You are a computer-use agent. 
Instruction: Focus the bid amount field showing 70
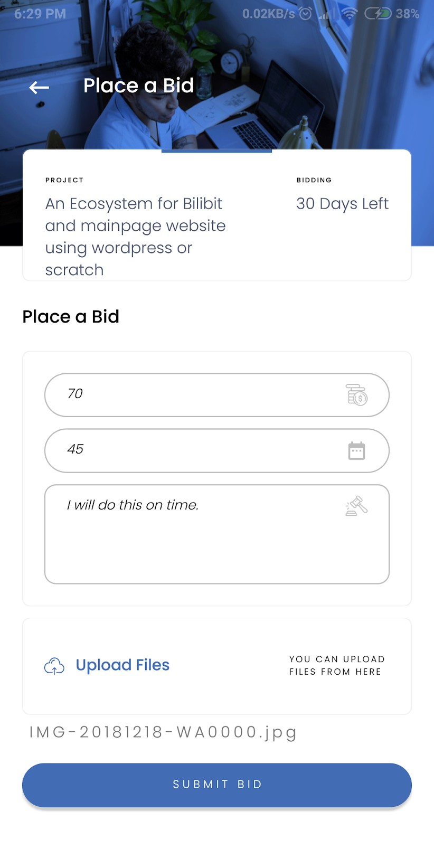coord(201,395)
